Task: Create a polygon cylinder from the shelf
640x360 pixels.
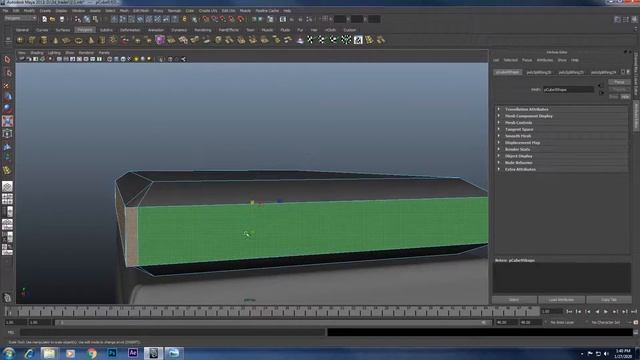Action: [x=43, y=40]
